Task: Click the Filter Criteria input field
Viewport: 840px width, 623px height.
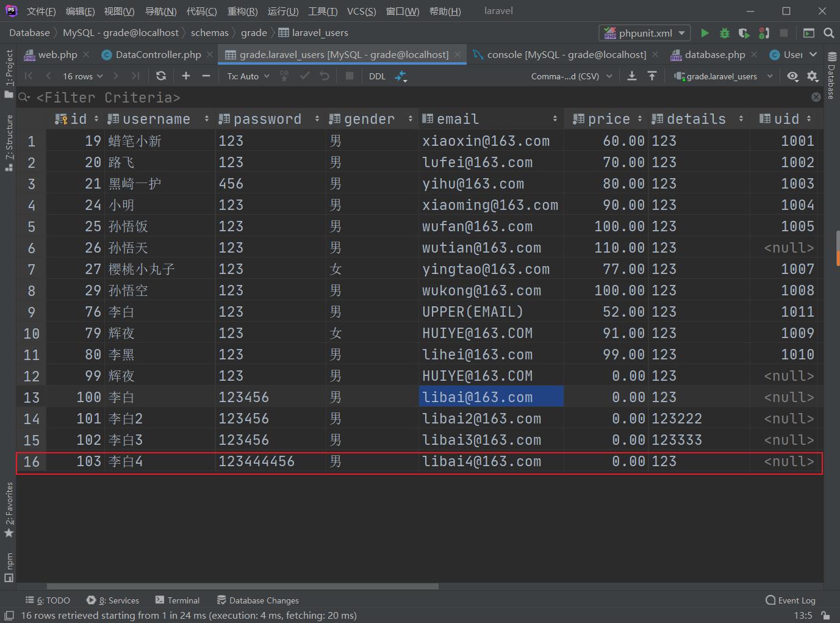Action: point(421,97)
